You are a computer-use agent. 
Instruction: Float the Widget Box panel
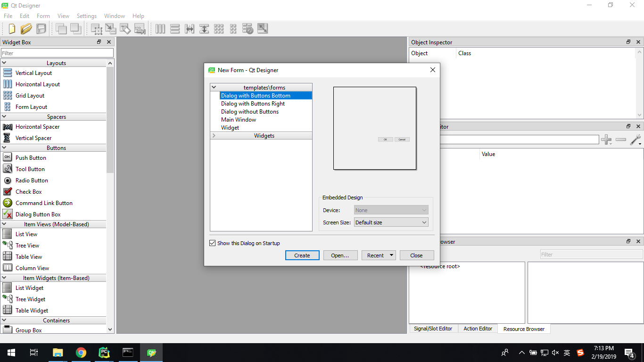[x=99, y=42]
